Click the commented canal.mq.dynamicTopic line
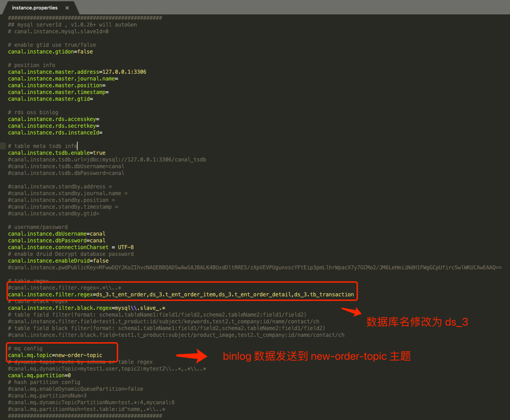 pyautogui.click(x=107, y=369)
